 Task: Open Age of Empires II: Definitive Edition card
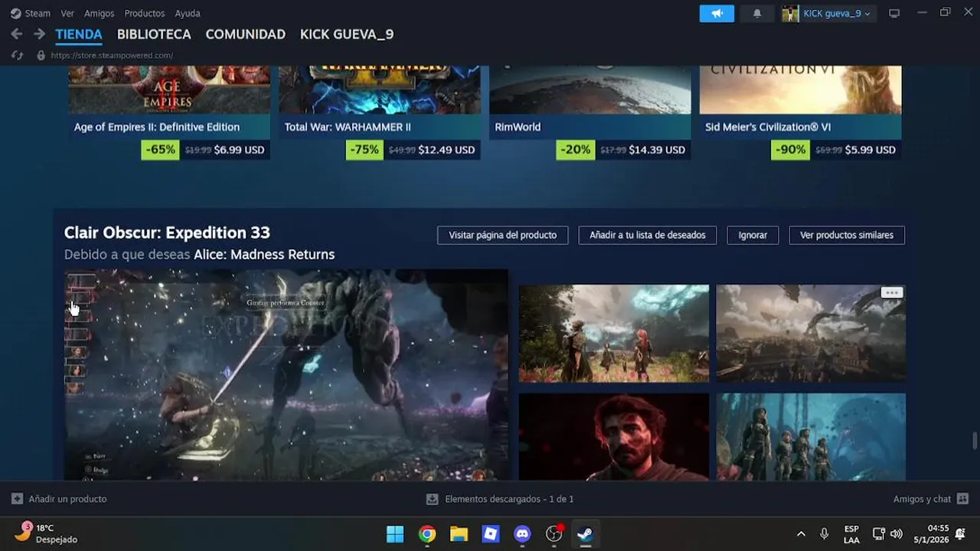169,112
